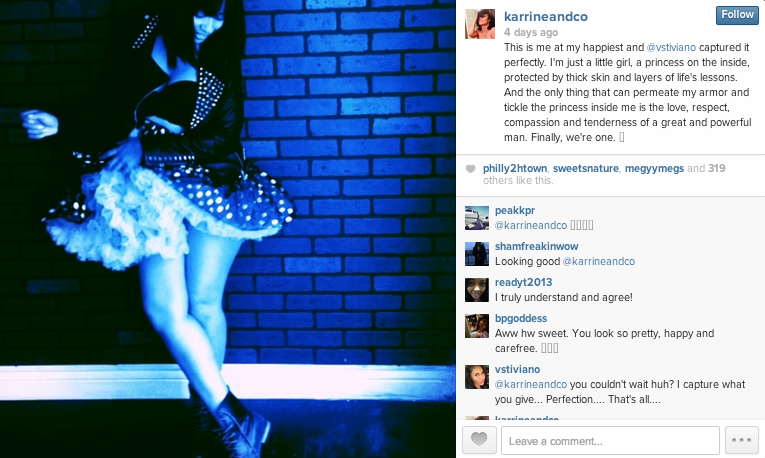The width and height of the screenshot is (765, 458).
Task: View philly2htown's profile from likes
Action: pos(515,168)
